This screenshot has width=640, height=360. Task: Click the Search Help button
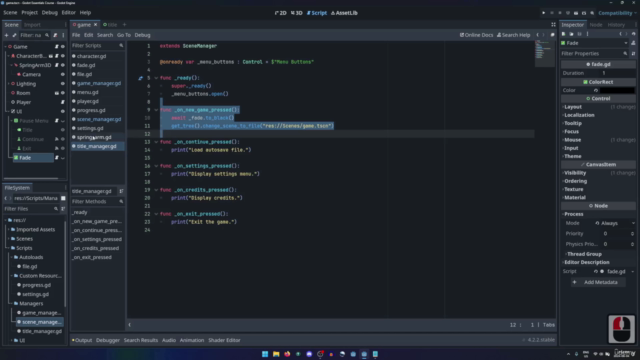(x=513, y=35)
